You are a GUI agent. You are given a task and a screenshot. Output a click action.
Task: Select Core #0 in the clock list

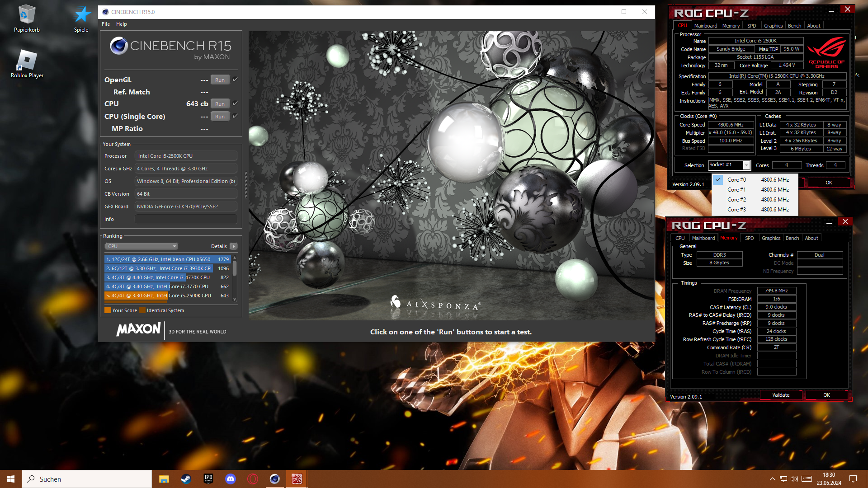[x=755, y=180]
